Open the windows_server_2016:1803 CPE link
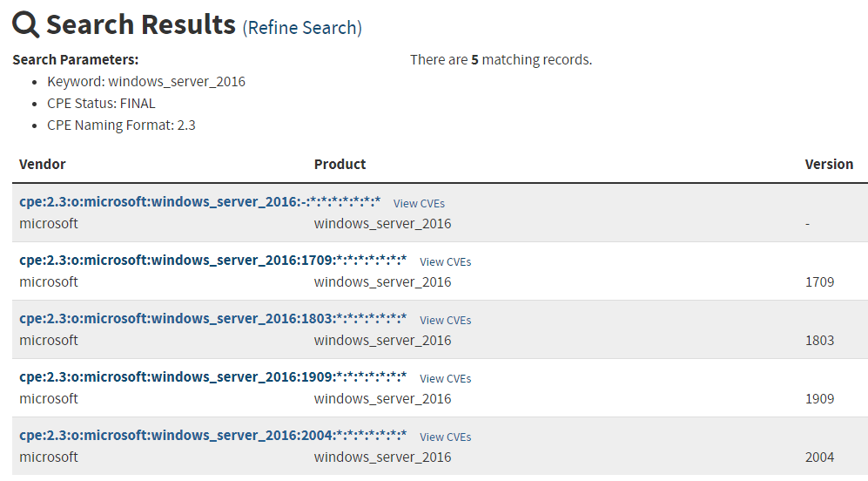The image size is (868, 481). pyautogui.click(x=212, y=319)
